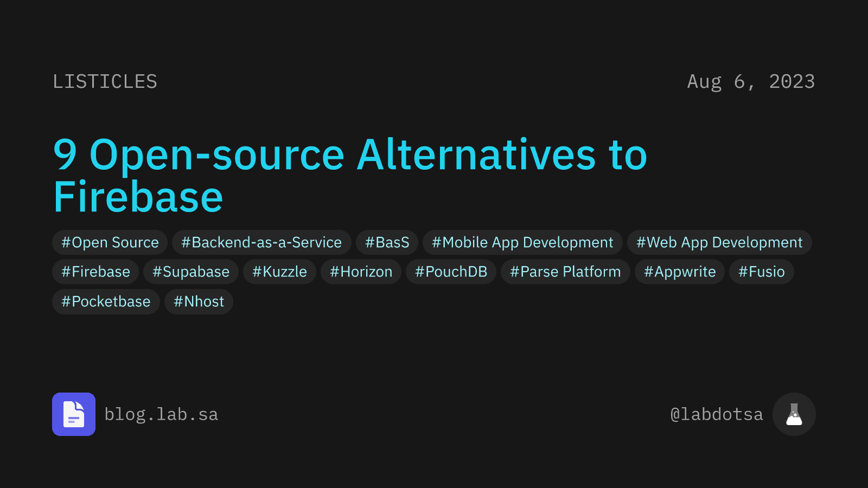This screenshot has height=488, width=868.
Task: Open the LISTICLES category
Action: point(105,81)
